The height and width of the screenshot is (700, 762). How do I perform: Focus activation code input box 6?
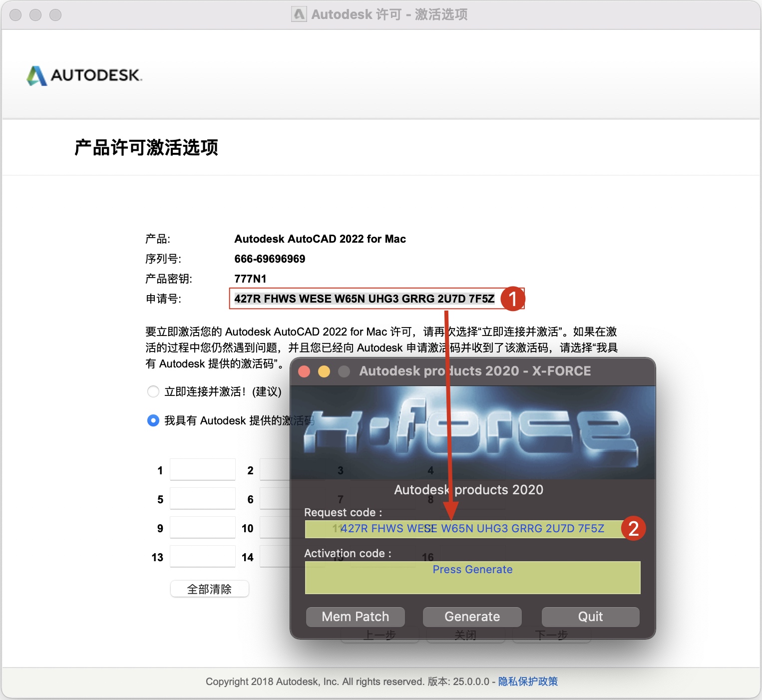(x=275, y=499)
